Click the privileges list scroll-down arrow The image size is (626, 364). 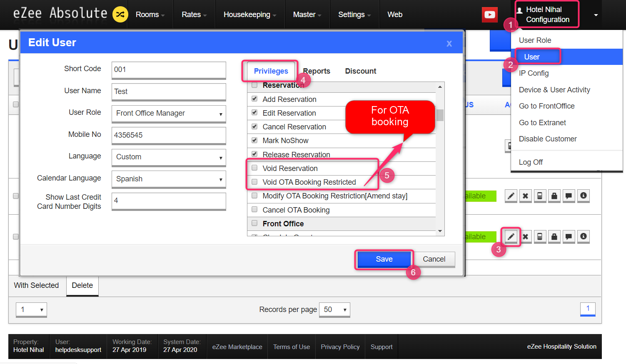(440, 231)
